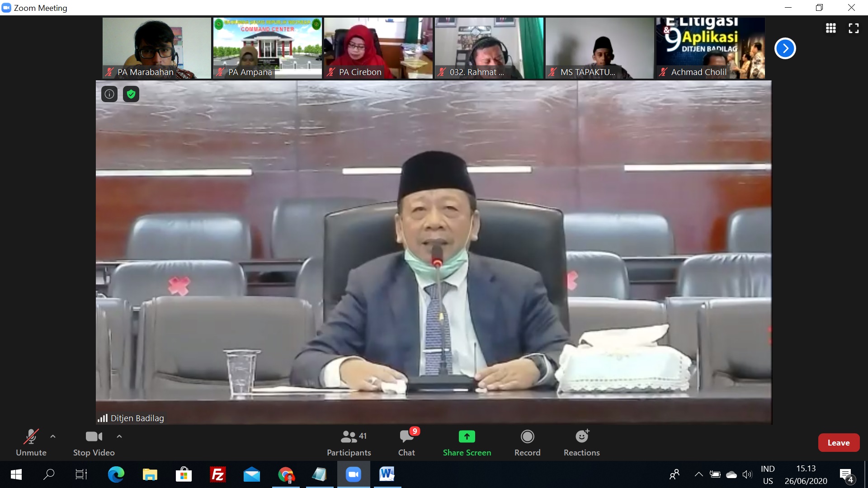The width and height of the screenshot is (868, 488).
Task: Start recording the meeting
Action: [527, 442]
